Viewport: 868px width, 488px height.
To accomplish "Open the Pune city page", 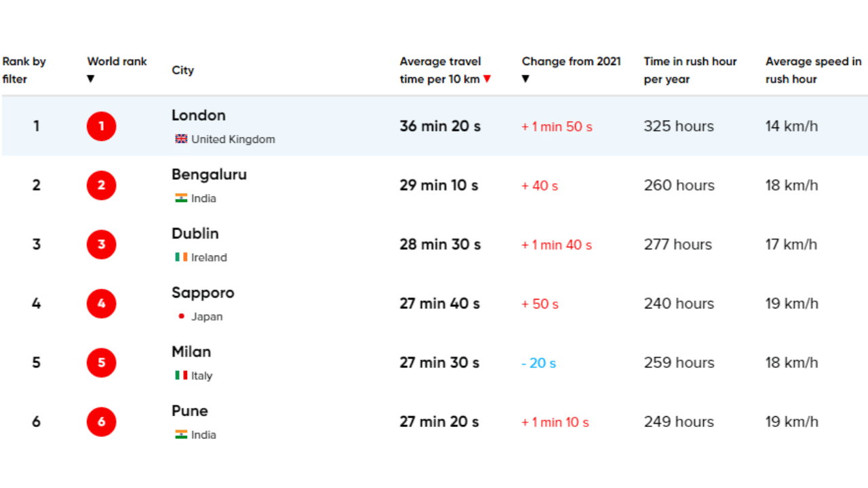I will tap(189, 411).
